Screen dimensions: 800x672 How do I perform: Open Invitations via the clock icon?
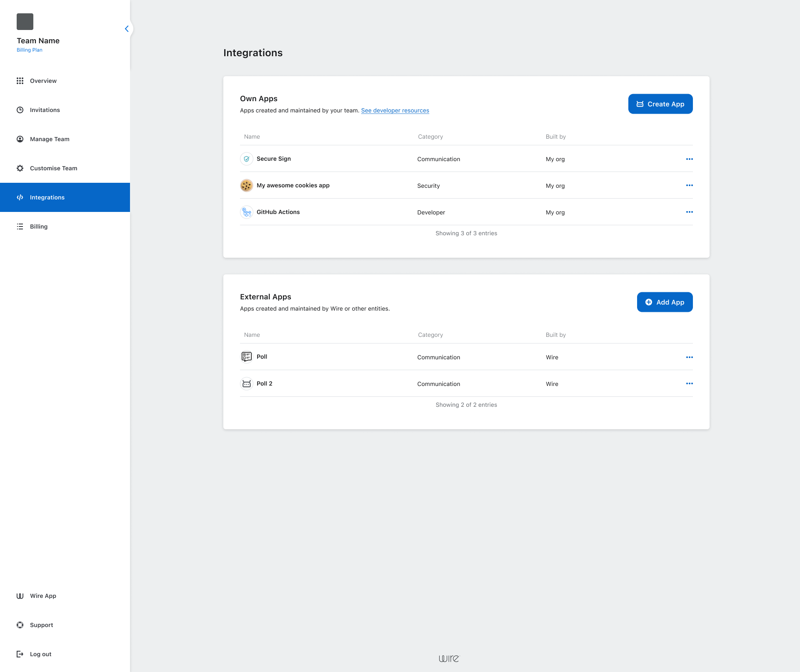pos(20,110)
